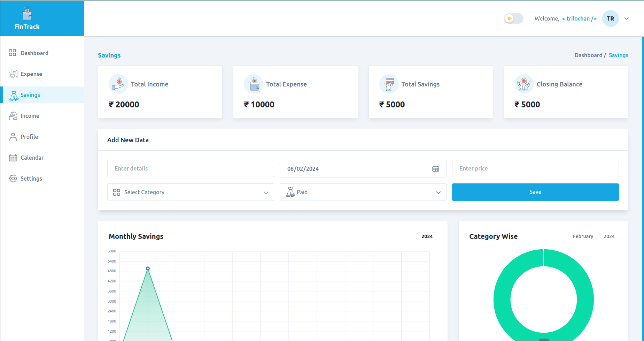Select the Savings menu item
This screenshot has width=644, height=341.
42,95
